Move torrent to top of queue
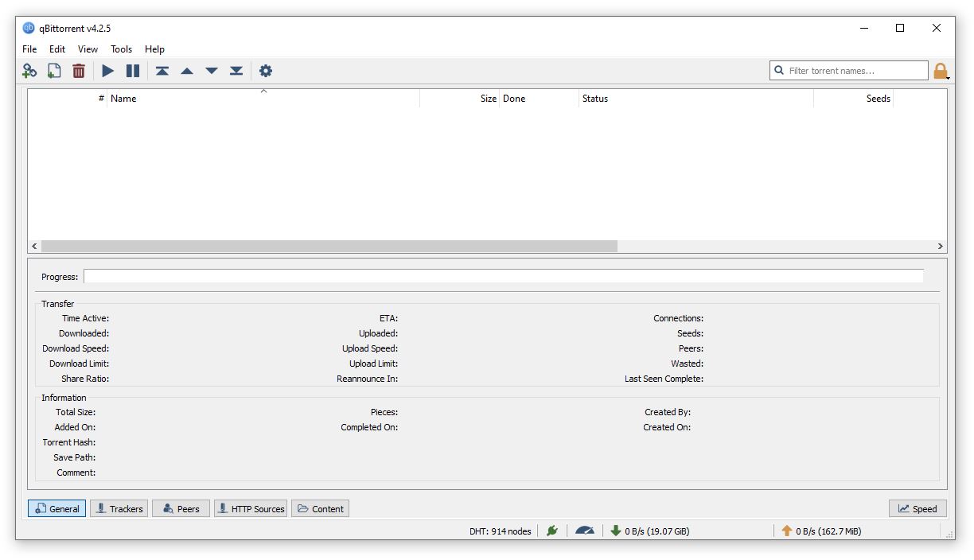 pyautogui.click(x=162, y=71)
